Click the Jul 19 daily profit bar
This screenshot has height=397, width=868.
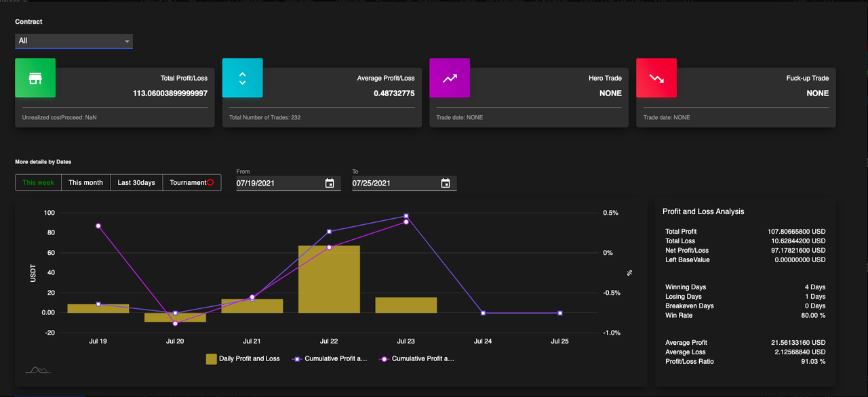pyautogui.click(x=98, y=308)
